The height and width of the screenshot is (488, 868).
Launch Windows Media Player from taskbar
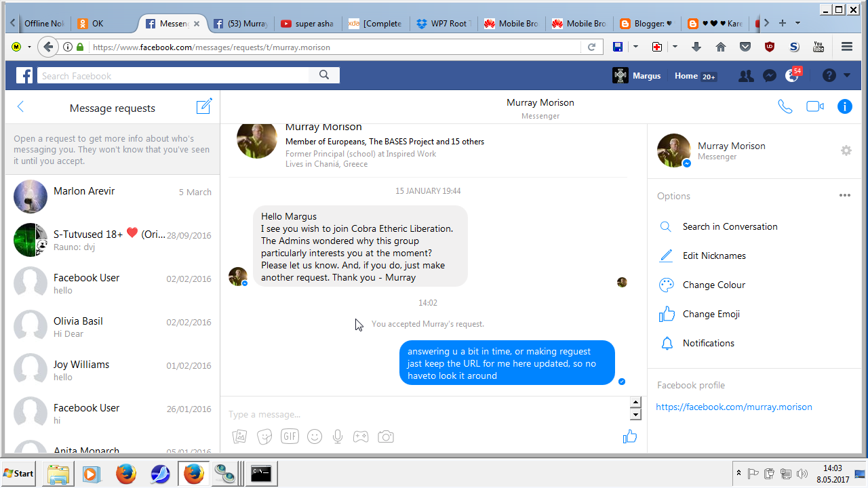[92, 473]
